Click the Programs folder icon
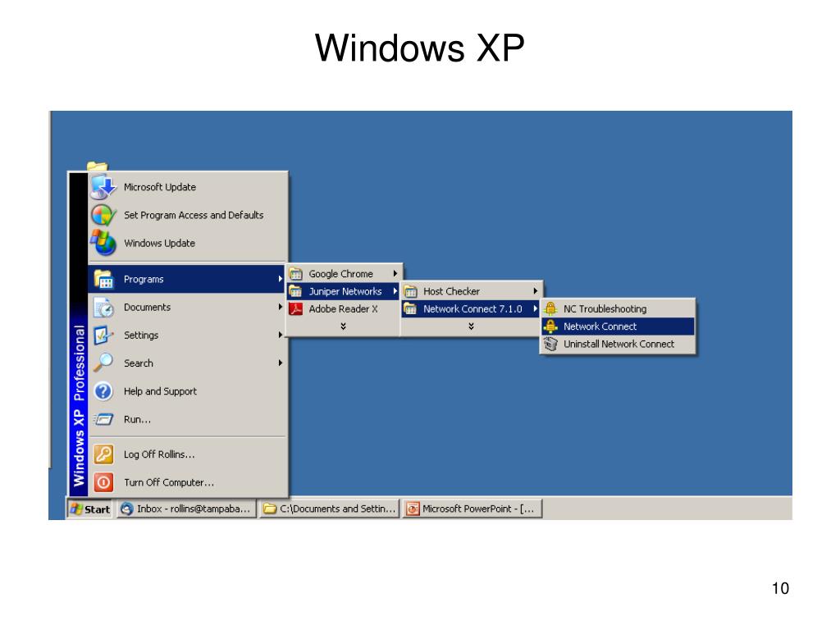This screenshot has height=630, width=840. [x=103, y=279]
